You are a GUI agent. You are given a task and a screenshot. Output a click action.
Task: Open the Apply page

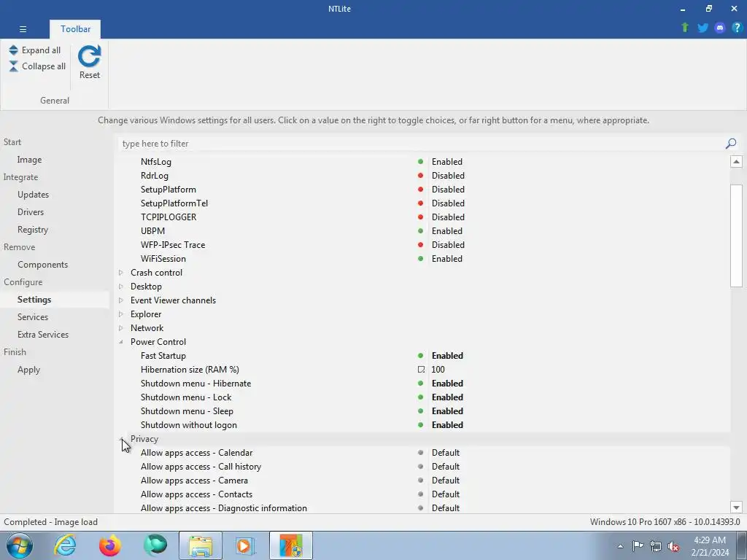pos(28,370)
